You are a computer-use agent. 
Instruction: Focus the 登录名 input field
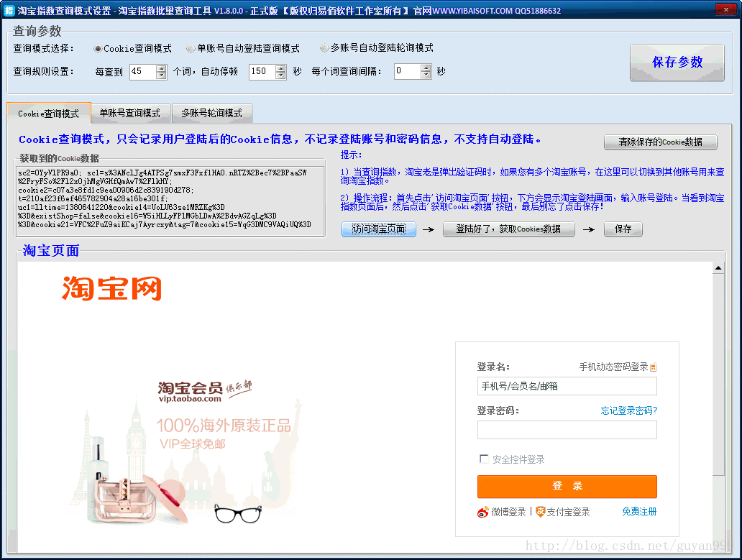(567, 386)
